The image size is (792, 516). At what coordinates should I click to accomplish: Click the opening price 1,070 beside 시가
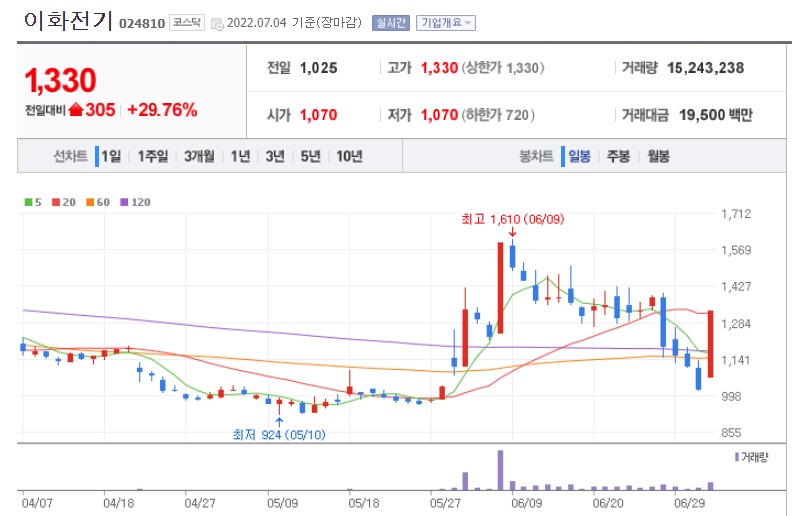click(x=318, y=115)
